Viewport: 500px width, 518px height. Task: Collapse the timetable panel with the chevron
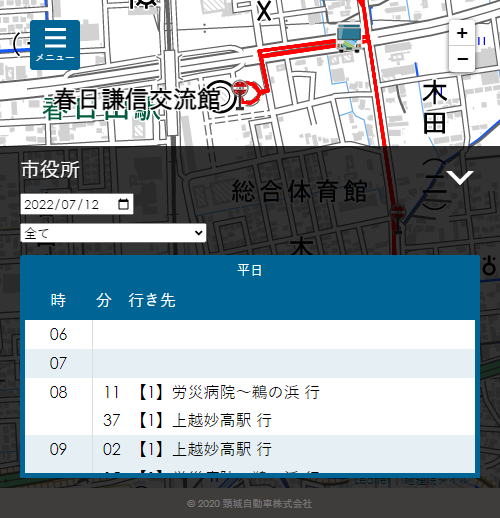[x=460, y=177]
